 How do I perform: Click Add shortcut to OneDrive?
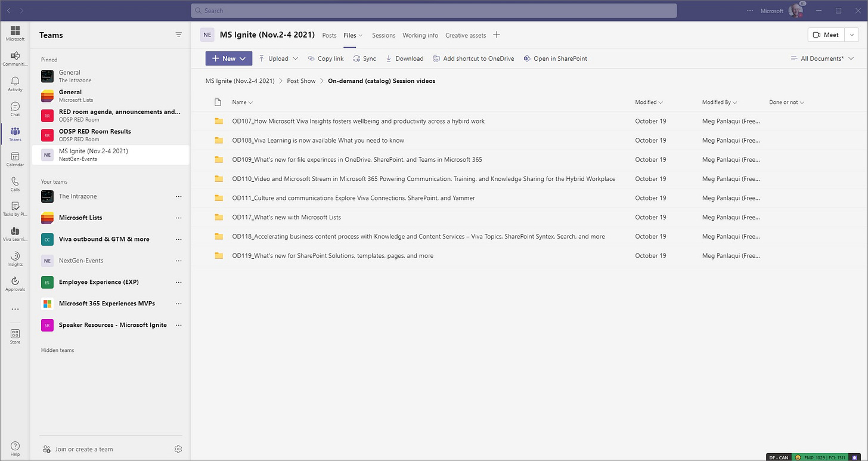click(x=473, y=58)
